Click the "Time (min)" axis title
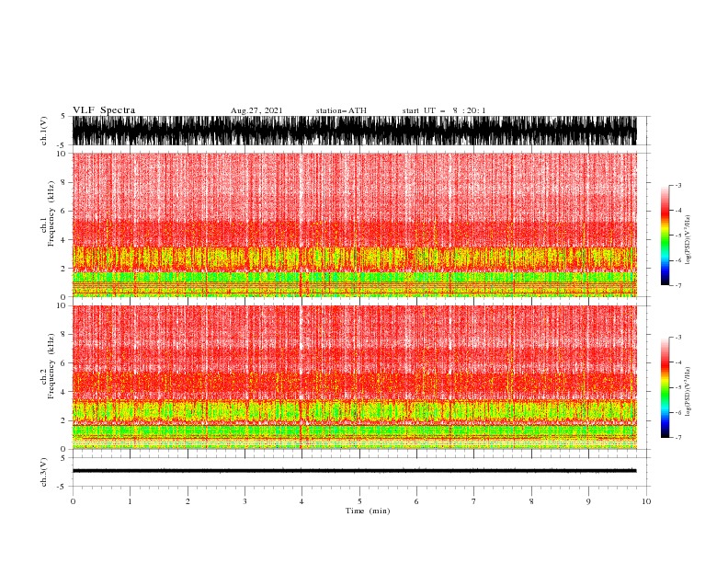Screen dimensions: 728x563 pyautogui.click(x=368, y=511)
